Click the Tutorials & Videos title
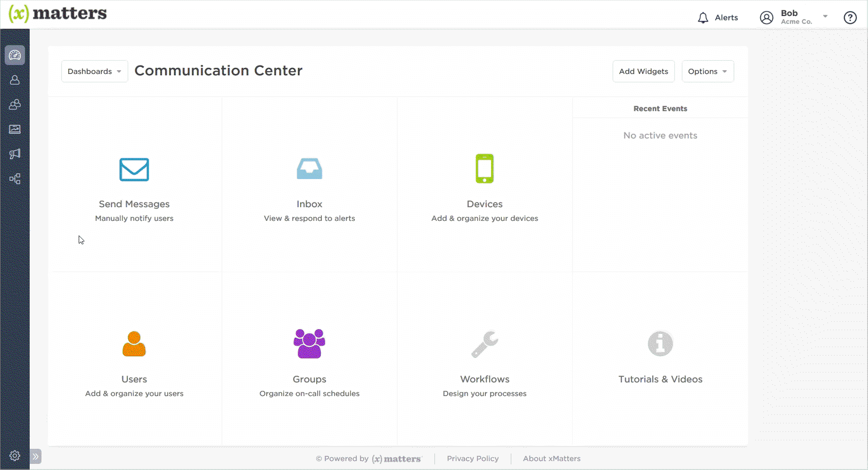 tap(660, 379)
